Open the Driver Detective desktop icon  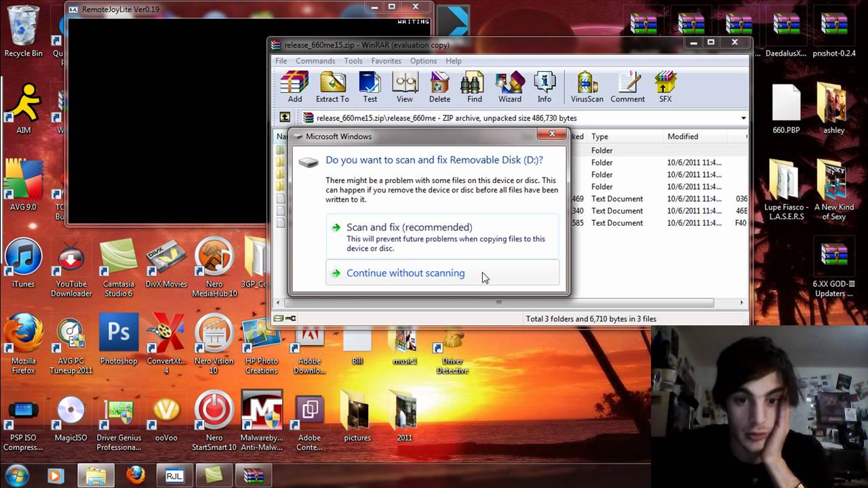[452, 351]
